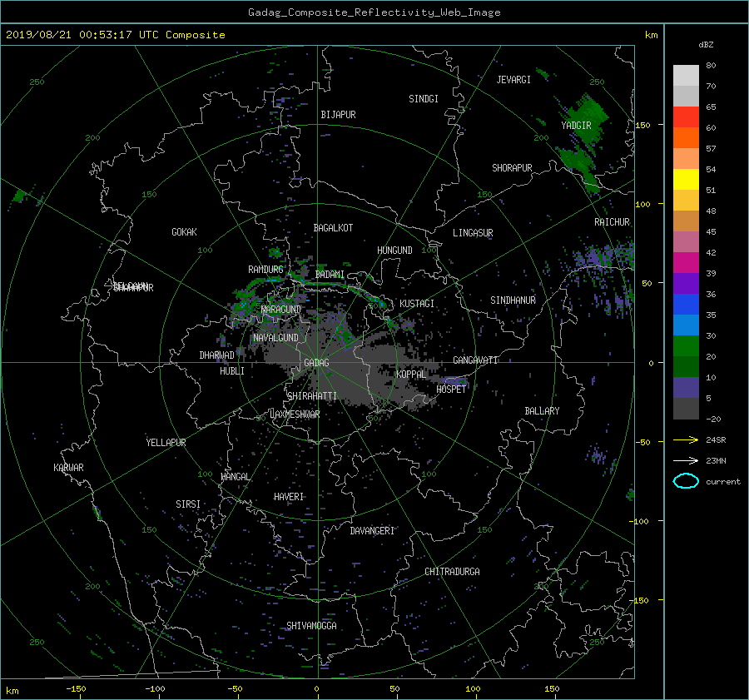Click the GANGAVATI city label
The image size is (749, 700).
[475, 360]
